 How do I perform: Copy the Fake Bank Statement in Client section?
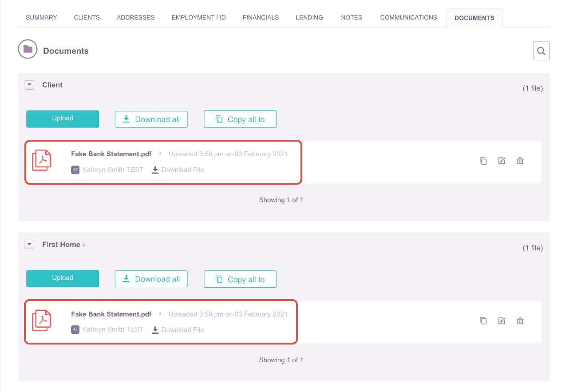(483, 161)
